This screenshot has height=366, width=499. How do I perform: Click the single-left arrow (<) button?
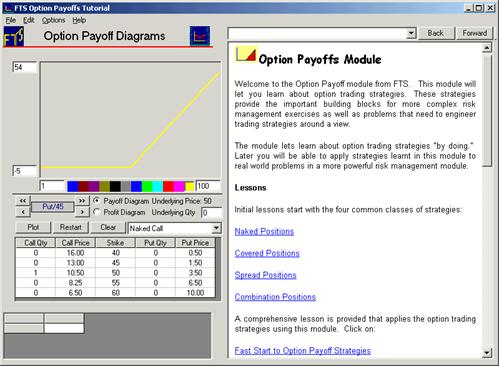[23, 212]
